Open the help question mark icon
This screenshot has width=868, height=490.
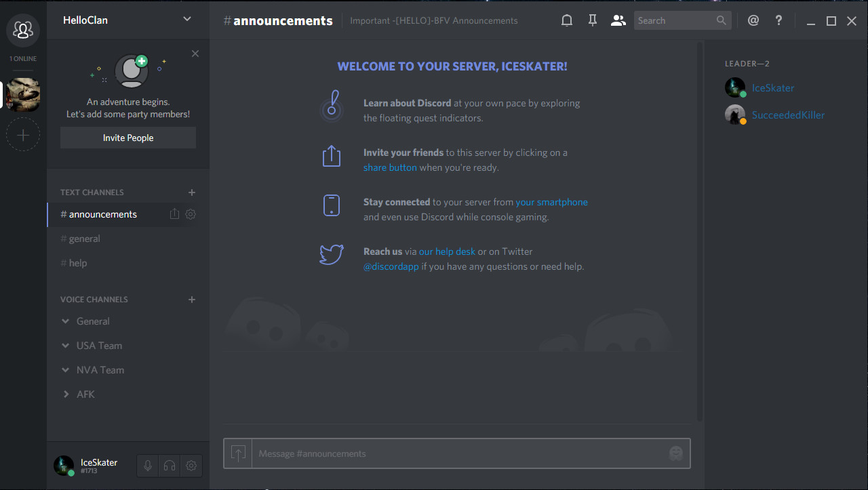[x=779, y=20]
